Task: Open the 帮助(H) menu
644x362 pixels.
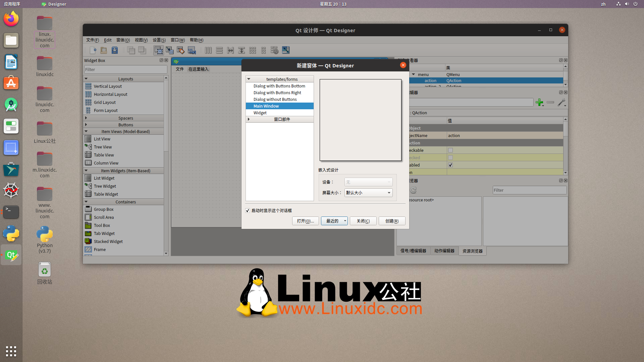Action: point(197,40)
